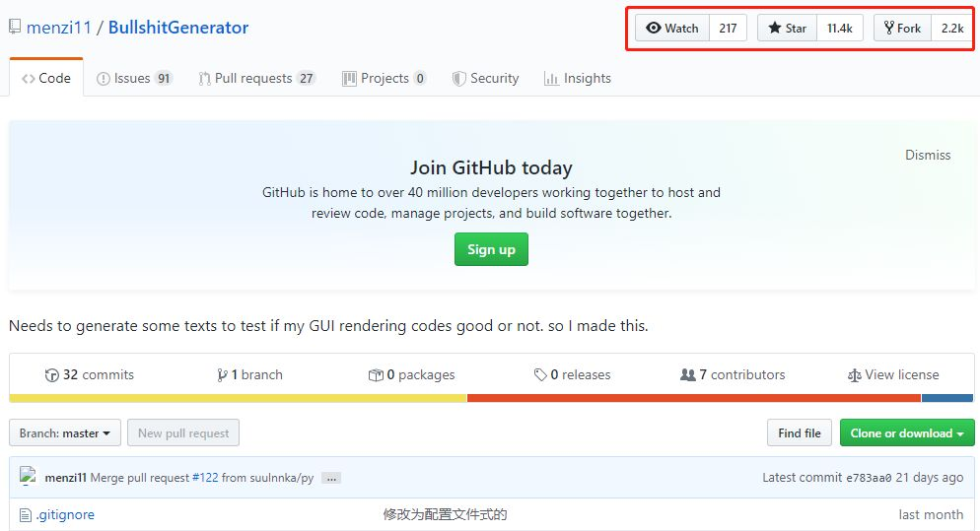
Task: Click the Find file button
Action: [800, 432]
